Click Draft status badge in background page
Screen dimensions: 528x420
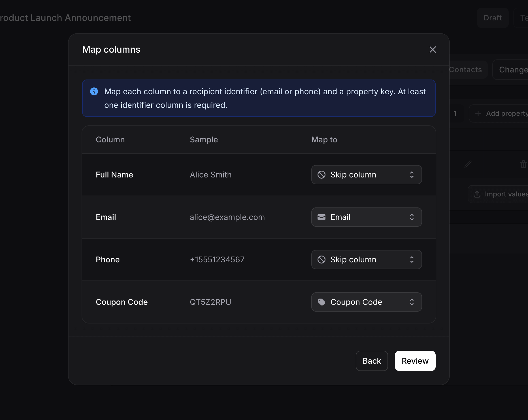493,18
